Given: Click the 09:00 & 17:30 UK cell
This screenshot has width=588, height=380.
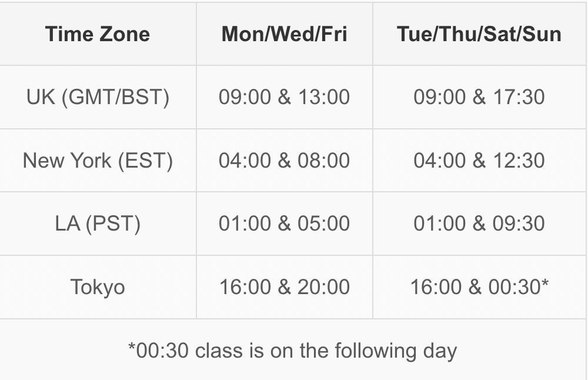Looking at the screenshot, I should 479,97.
